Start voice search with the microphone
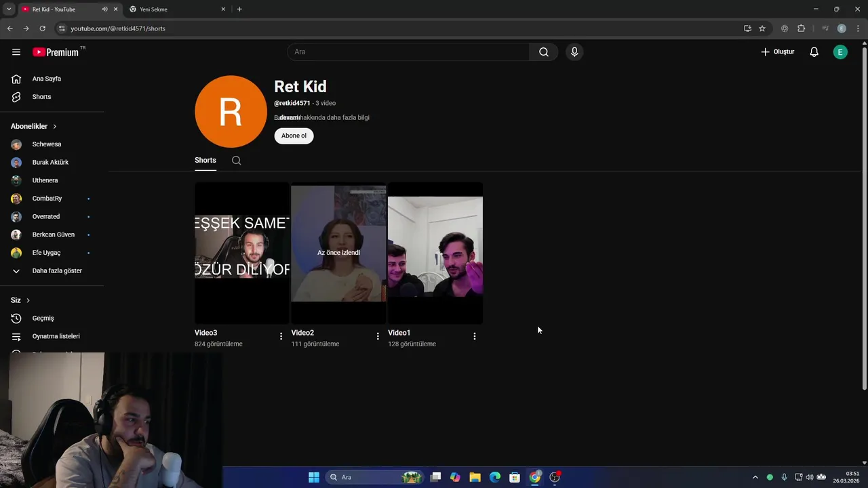 pyautogui.click(x=574, y=52)
